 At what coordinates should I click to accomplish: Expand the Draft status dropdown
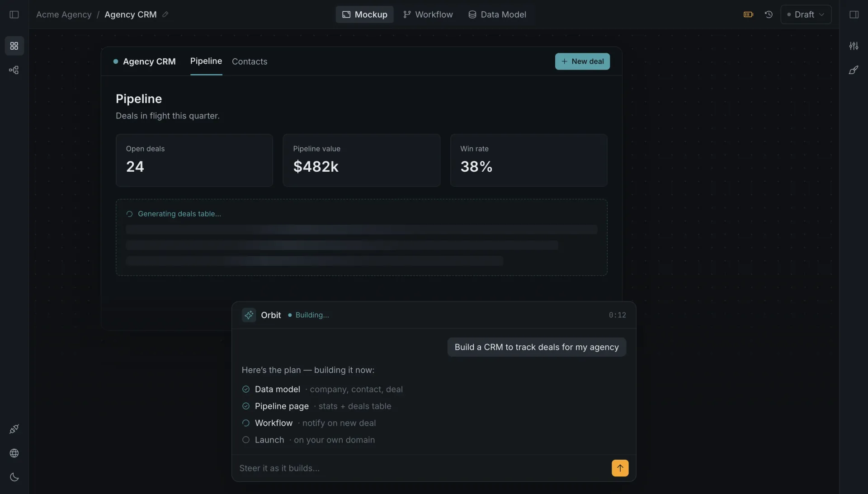coord(806,14)
